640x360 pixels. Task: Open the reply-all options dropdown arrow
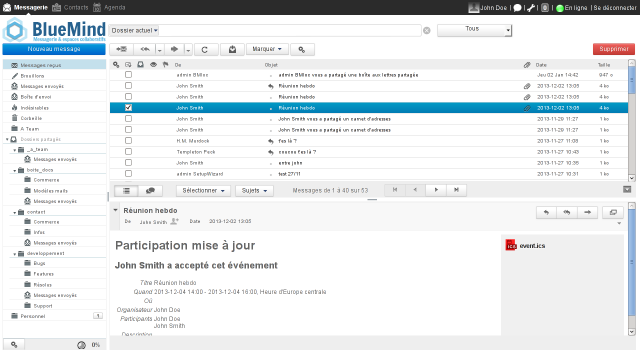coord(160,49)
